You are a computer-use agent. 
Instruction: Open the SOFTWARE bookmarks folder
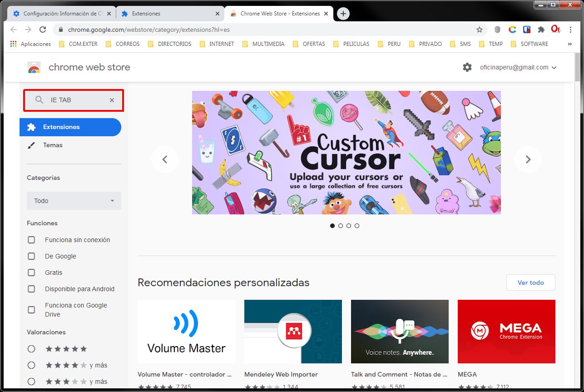pyautogui.click(x=530, y=44)
